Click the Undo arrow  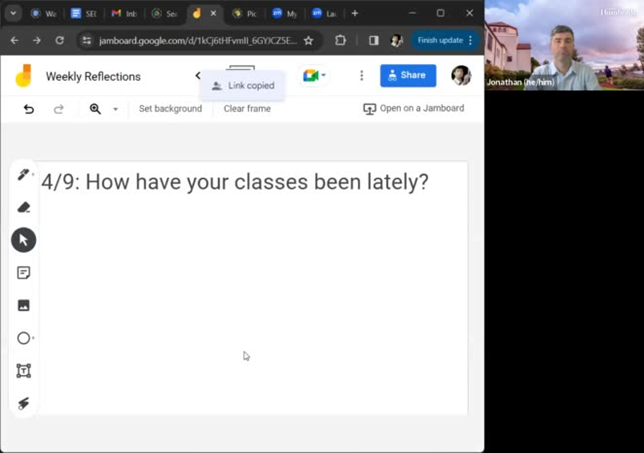click(x=29, y=108)
